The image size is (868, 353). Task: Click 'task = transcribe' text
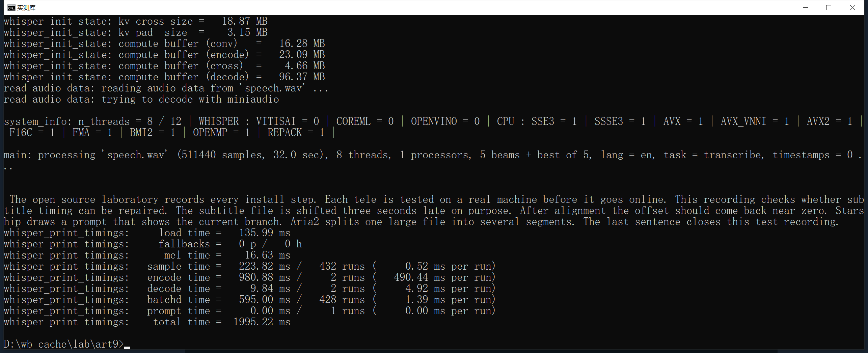(x=712, y=155)
